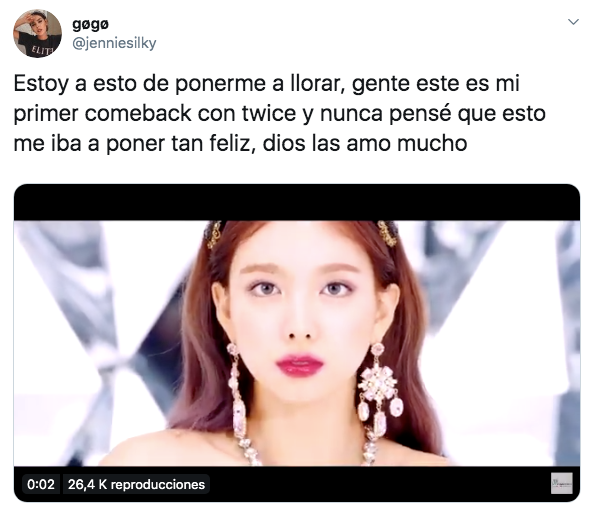The height and width of the screenshot is (511, 595).
Task: Click the gold hair clip in the video
Action: pos(387,233)
